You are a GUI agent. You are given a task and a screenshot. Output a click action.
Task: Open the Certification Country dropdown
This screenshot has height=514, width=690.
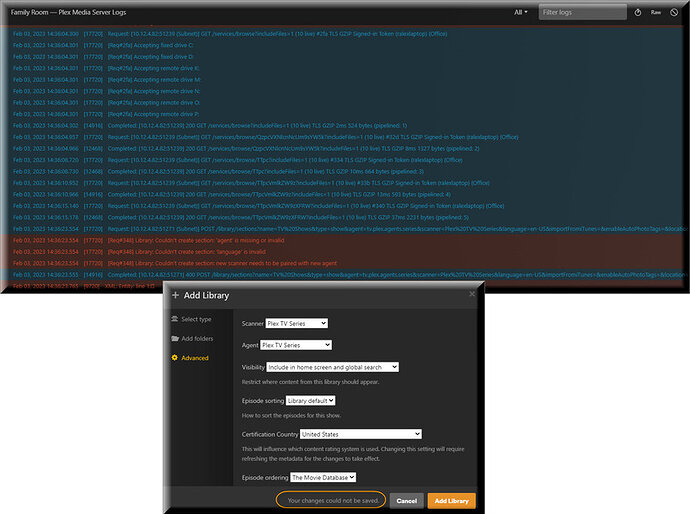(x=361, y=434)
